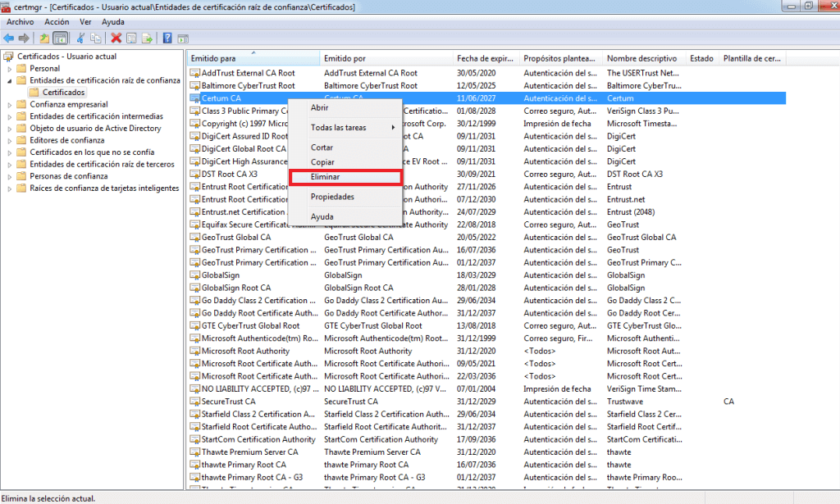Image resolution: width=840 pixels, height=504 pixels.
Task: Click the certificate icon of Thawte Premium Server CA
Action: pyautogui.click(x=195, y=452)
